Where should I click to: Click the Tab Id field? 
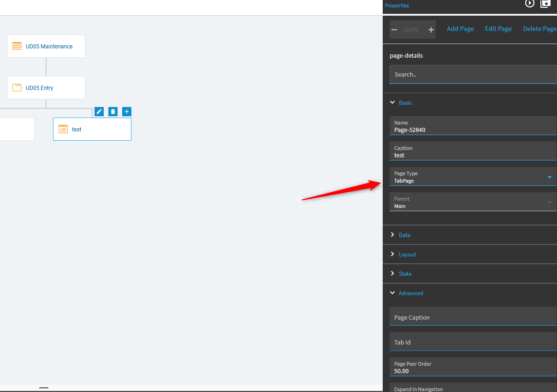coord(473,341)
